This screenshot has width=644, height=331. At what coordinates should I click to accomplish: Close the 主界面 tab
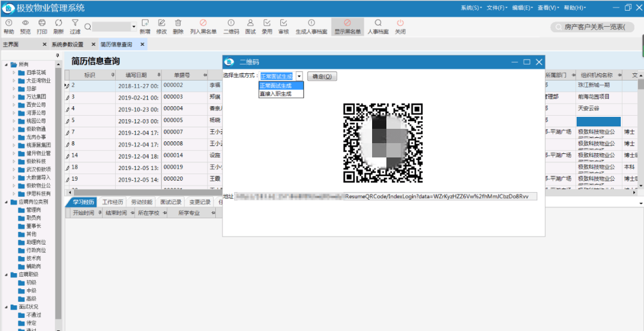click(44, 44)
